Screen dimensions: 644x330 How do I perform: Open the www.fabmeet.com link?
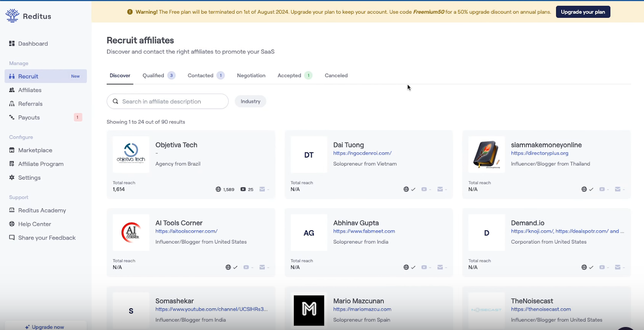tap(364, 231)
